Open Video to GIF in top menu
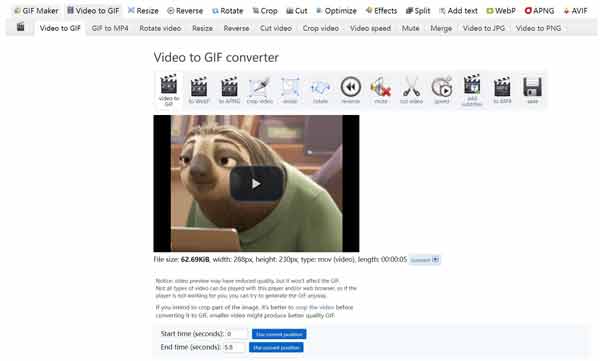 point(93,11)
